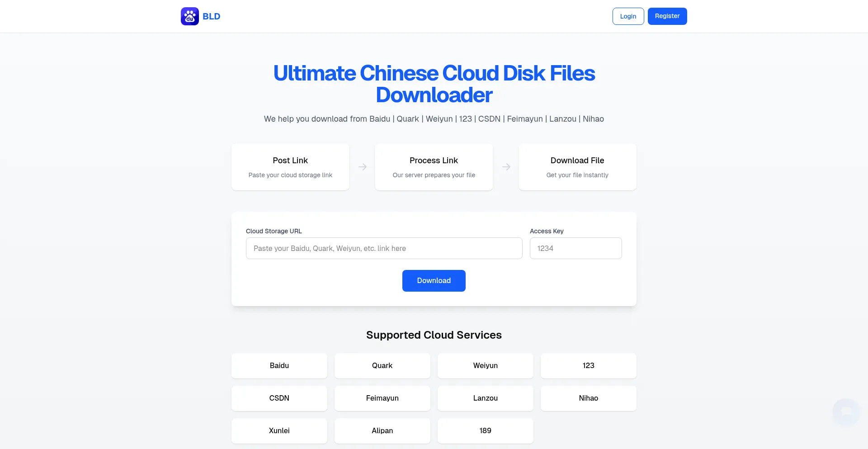Click the arrow before Download File
The width and height of the screenshot is (868, 449).
coord(506,167)
